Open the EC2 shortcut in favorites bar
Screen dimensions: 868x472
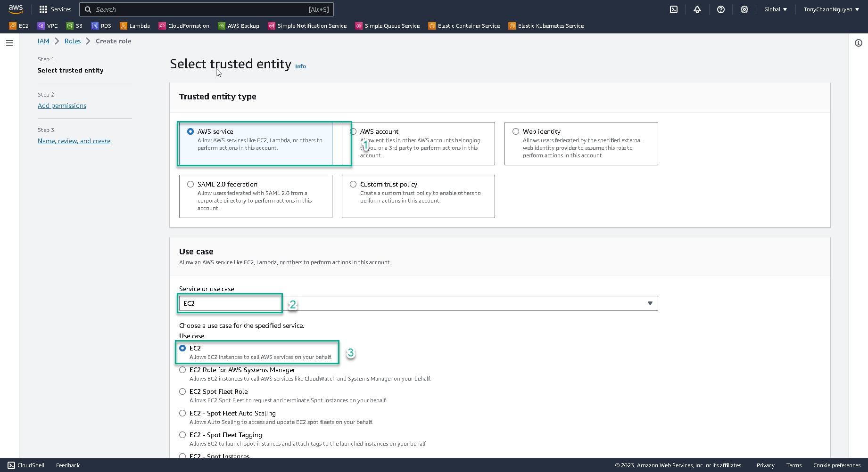click(19, 26)
